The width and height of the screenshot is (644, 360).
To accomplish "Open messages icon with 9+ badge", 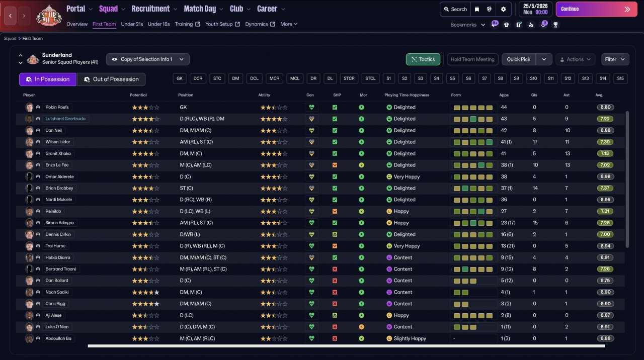I will tap(495, 24).
